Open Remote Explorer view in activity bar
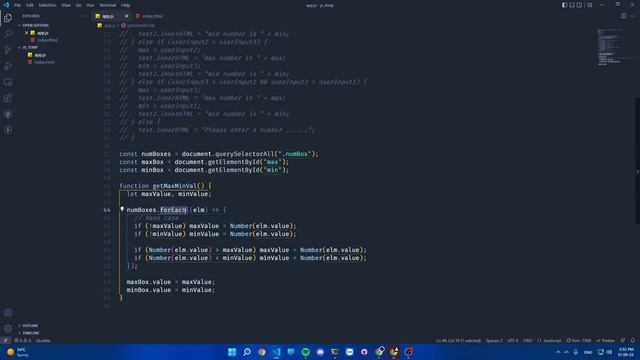 tap(8, 82)
